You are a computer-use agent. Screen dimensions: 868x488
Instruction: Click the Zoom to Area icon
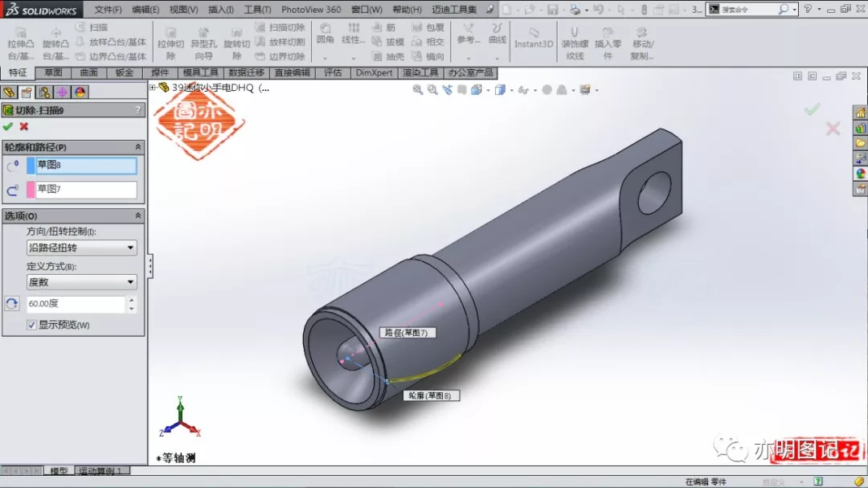pos(432,90)
